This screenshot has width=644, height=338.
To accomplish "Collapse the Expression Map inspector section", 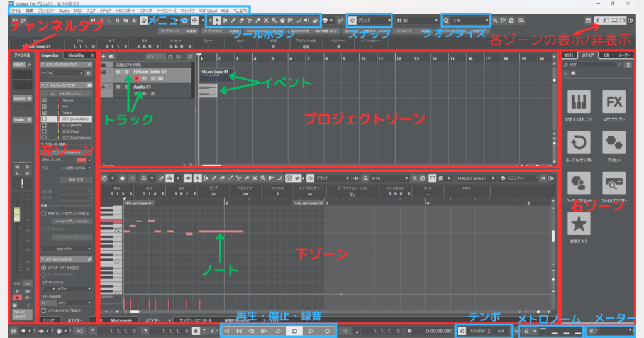I will point(43,65).
